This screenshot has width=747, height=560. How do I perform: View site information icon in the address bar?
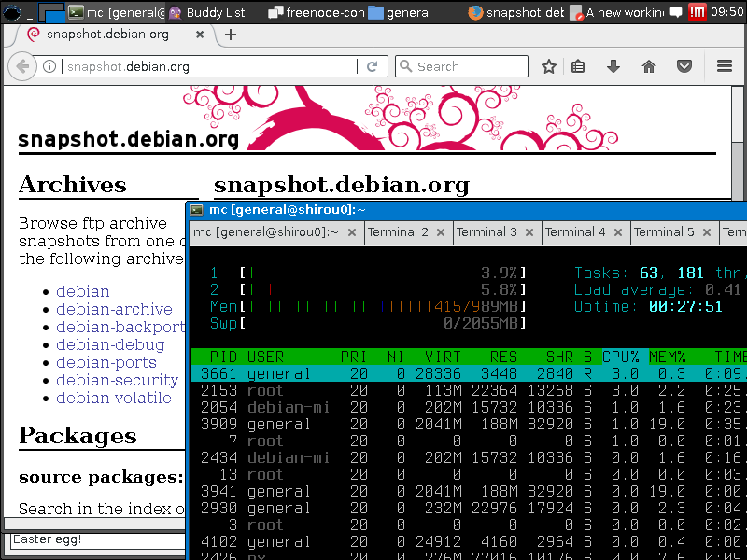(49, 66)
